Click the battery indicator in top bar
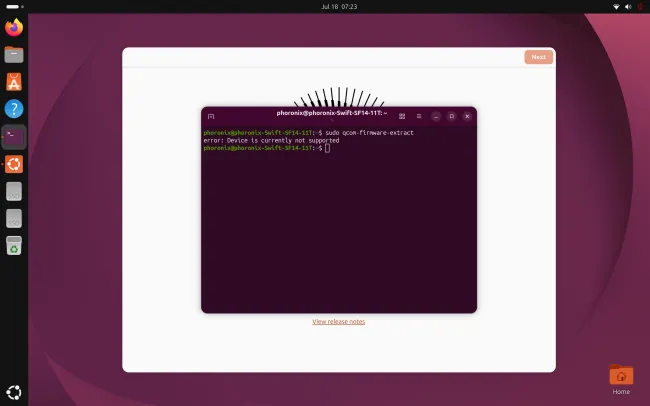 coord(640,7)
